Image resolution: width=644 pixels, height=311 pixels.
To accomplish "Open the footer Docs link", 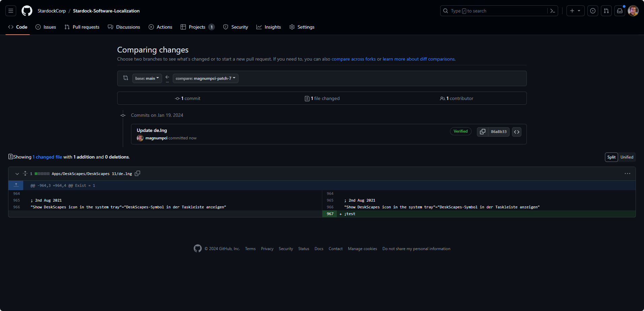I will click(319, 249).
